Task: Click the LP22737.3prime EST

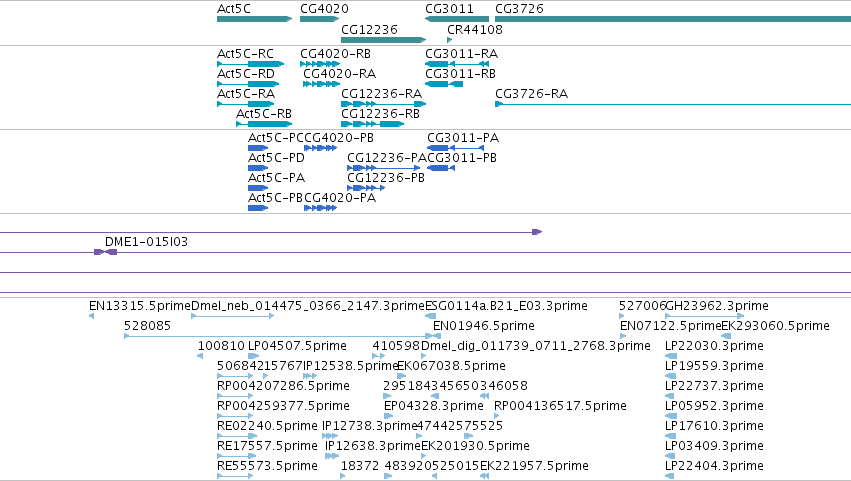Action: pos(670,396)
